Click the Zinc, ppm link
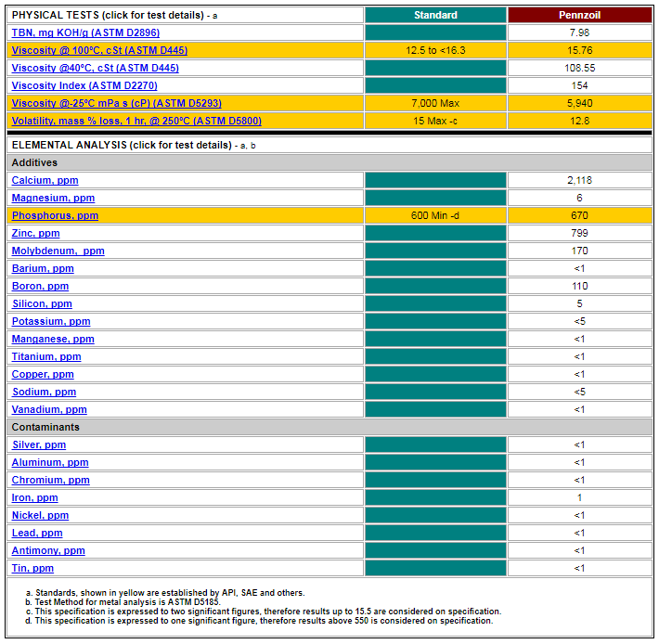Screen dimensions: 659x644 35,233
